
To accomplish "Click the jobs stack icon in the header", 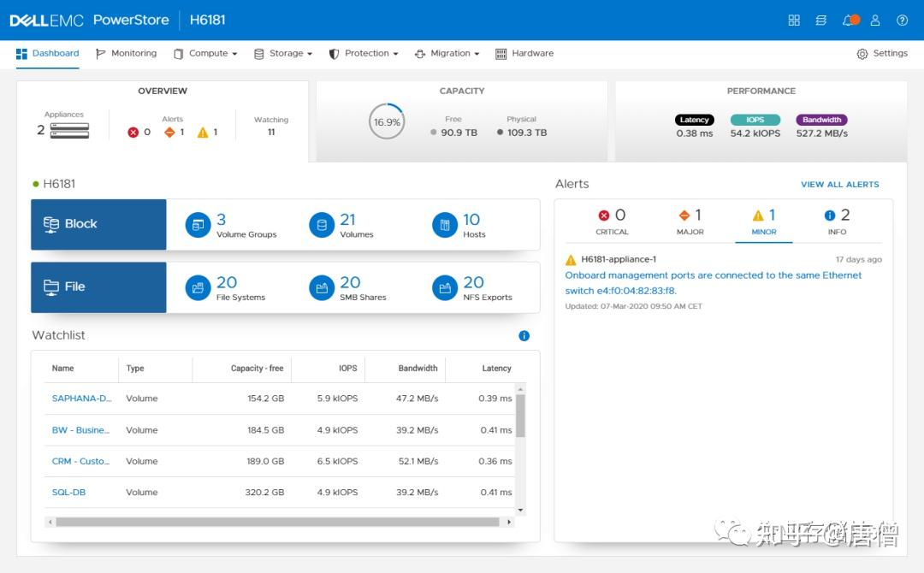I will [x=821, y=20].
